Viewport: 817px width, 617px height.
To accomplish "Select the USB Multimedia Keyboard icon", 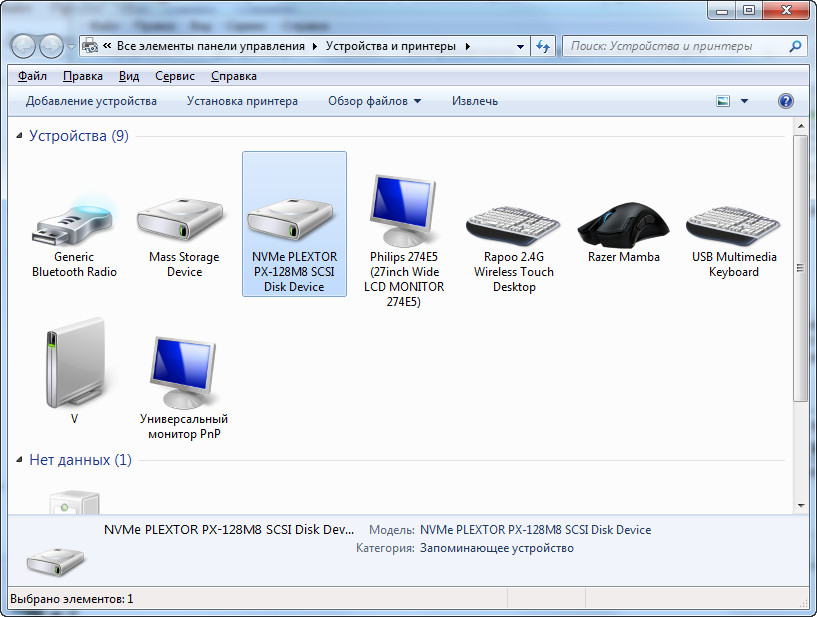I will pyautogui.click(x=733, y=225).
